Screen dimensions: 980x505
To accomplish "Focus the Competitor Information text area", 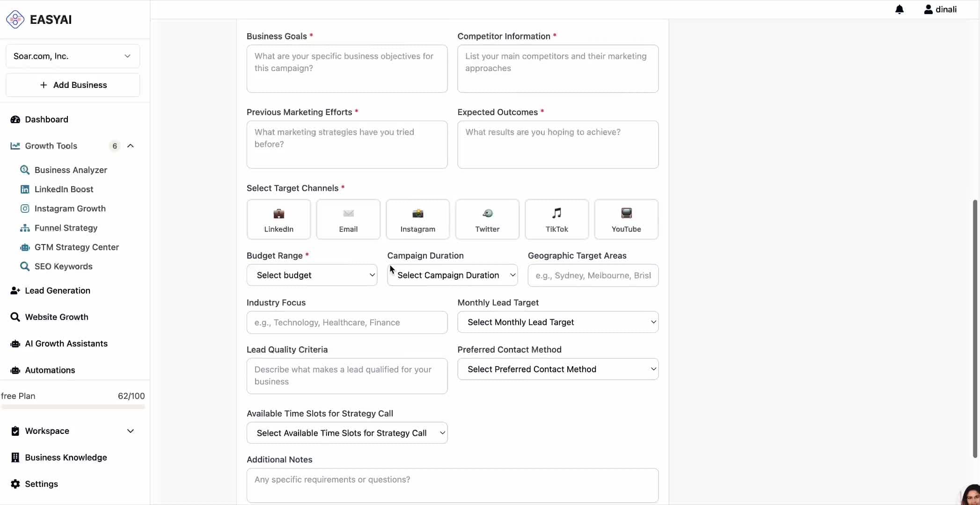I will (x=558, y=69).
